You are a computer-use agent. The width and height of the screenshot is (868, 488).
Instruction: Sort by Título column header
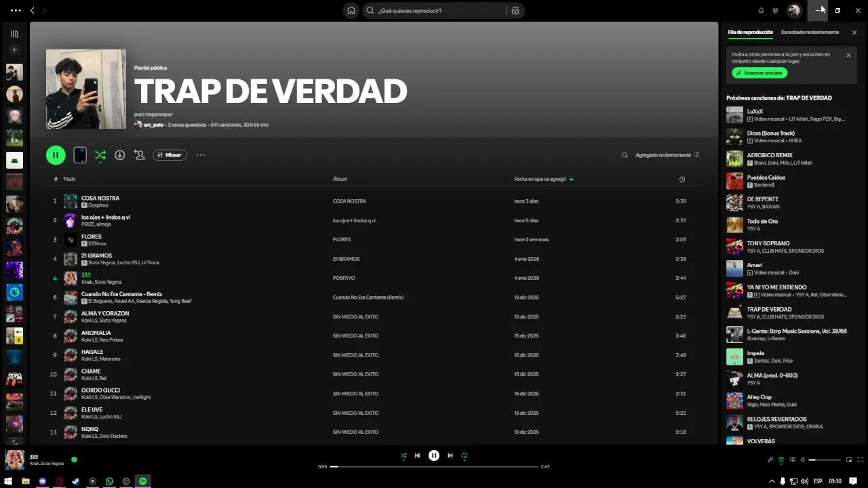click(69, 180)
